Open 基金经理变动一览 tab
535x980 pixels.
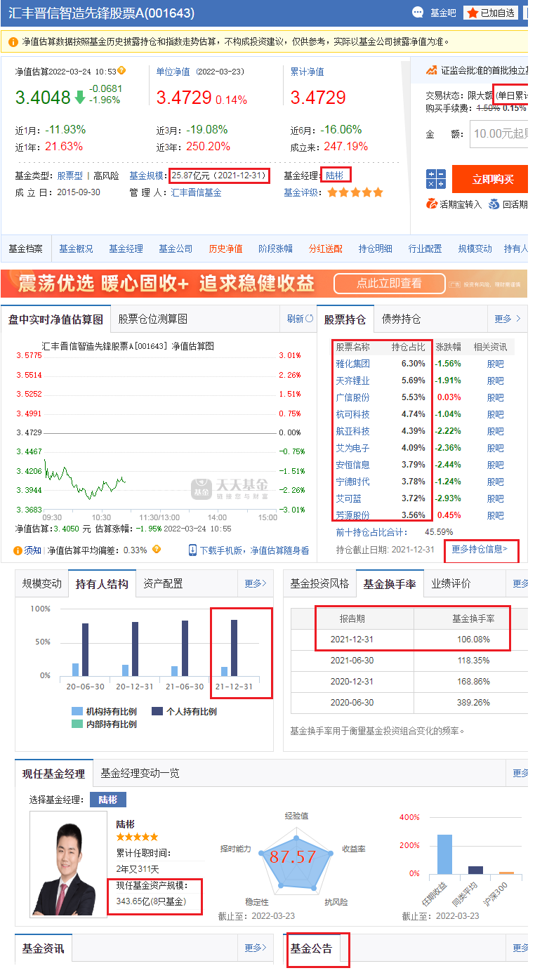(x=140, y=773)
